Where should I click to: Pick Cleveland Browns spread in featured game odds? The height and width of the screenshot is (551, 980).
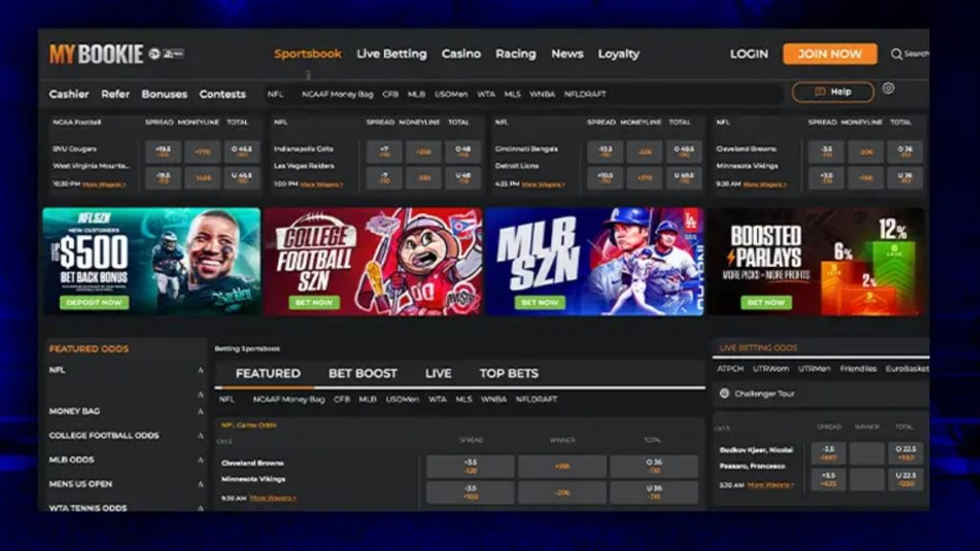pos(471,466)
